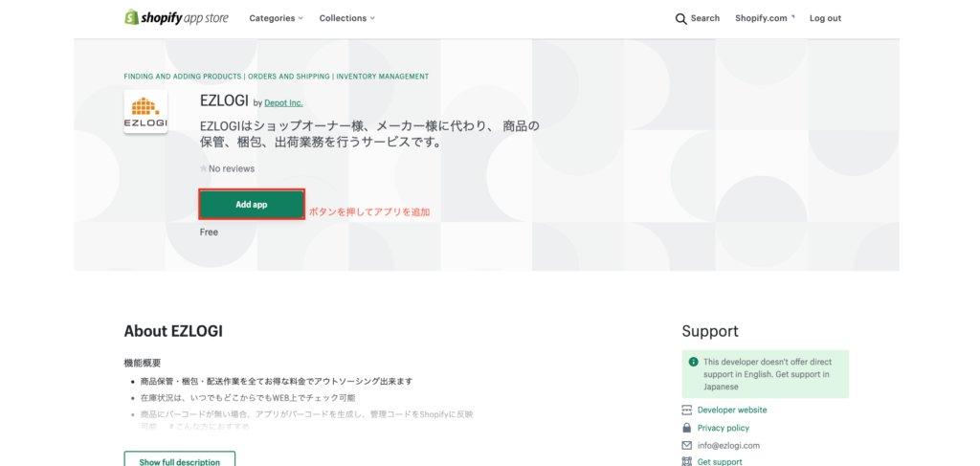Screen dimensions: 980x466
Task: Expand the Categories dropdown
Action: [x=276, y=18]
